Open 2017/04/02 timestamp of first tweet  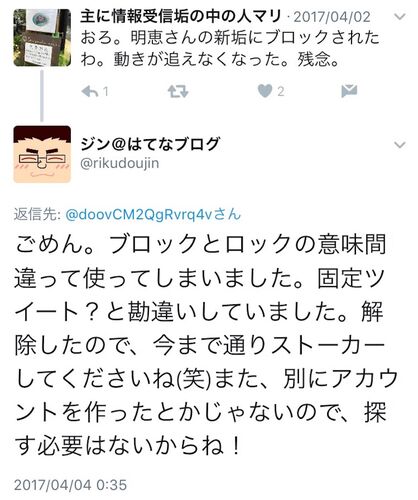point(332,17)
